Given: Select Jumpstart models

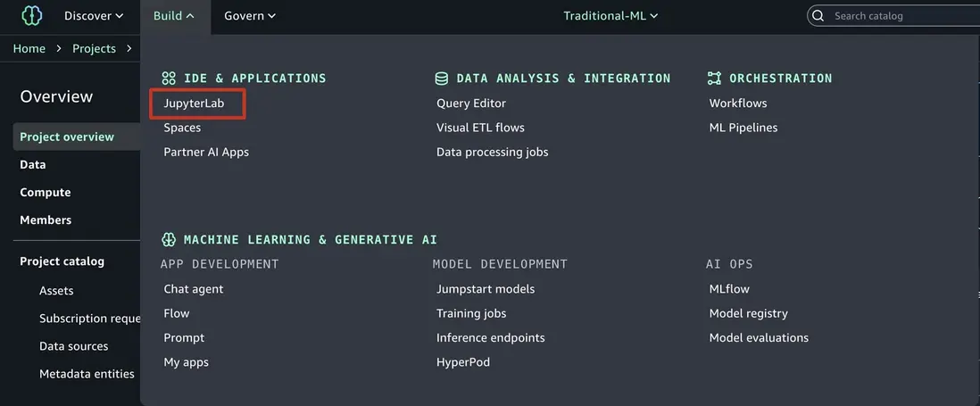Looking at the screenshot, I should (x=485, y=289).
